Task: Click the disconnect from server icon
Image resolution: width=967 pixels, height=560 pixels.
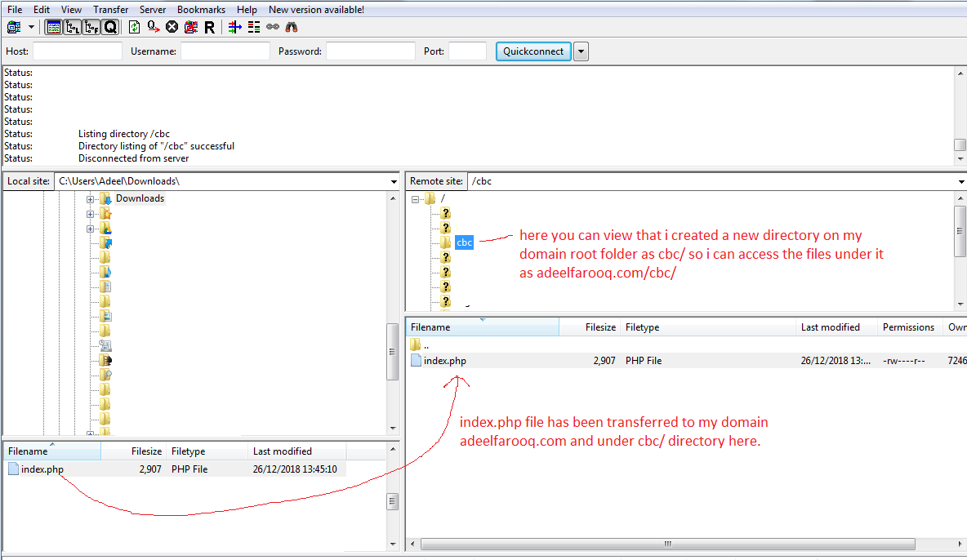Action: click(190, 27)
